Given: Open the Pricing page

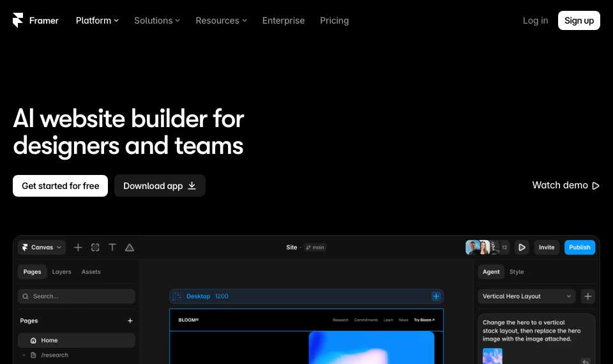Looking at the screenshot, I should 334,20.
